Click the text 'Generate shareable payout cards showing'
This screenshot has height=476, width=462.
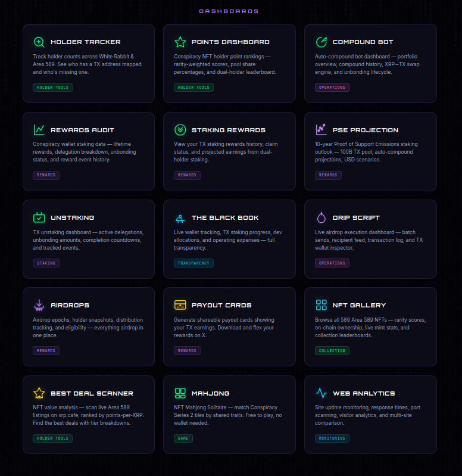coord(224,320)
